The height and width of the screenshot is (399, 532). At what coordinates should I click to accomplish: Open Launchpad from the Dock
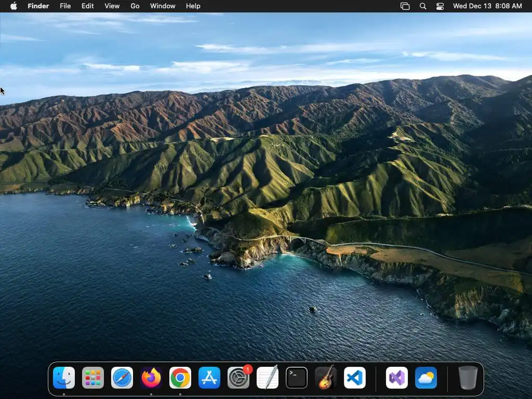[x=93, y=378]
